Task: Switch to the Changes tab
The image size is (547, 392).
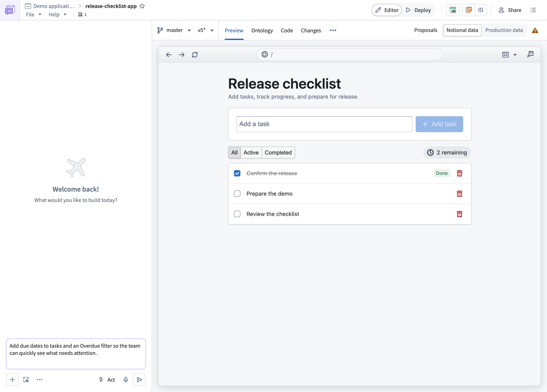Action: pos(311,30)
